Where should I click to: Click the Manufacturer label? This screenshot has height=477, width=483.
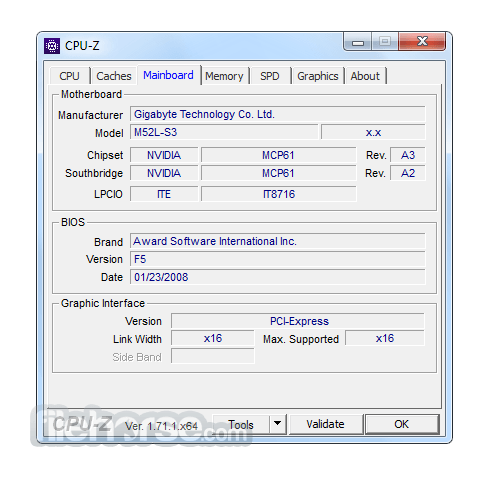coord(90,115)
